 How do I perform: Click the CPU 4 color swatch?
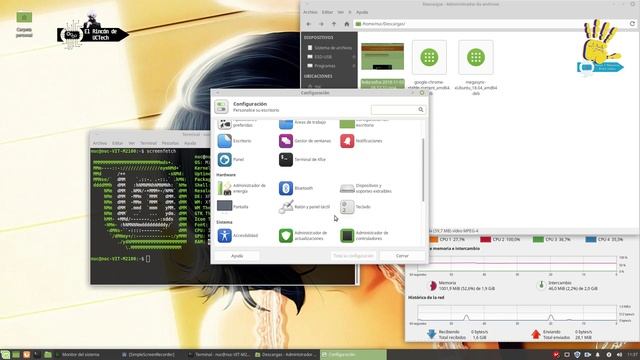coord(591,239)
